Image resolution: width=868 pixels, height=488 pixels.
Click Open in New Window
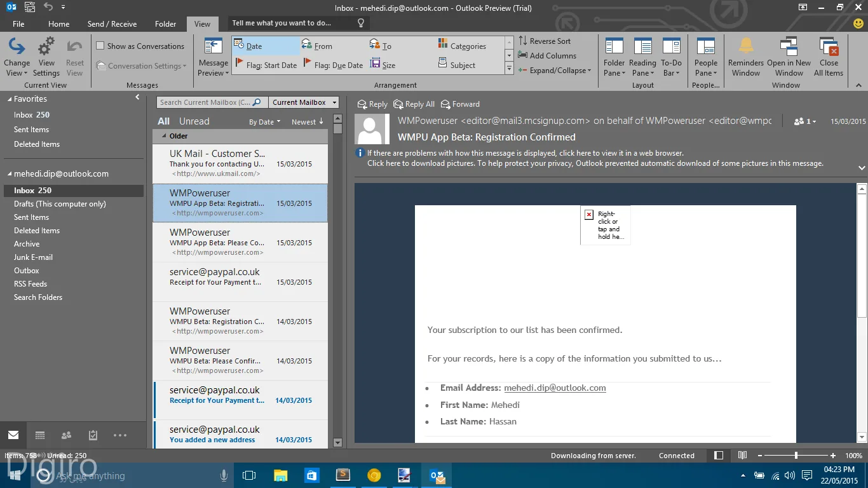point(789,57)
